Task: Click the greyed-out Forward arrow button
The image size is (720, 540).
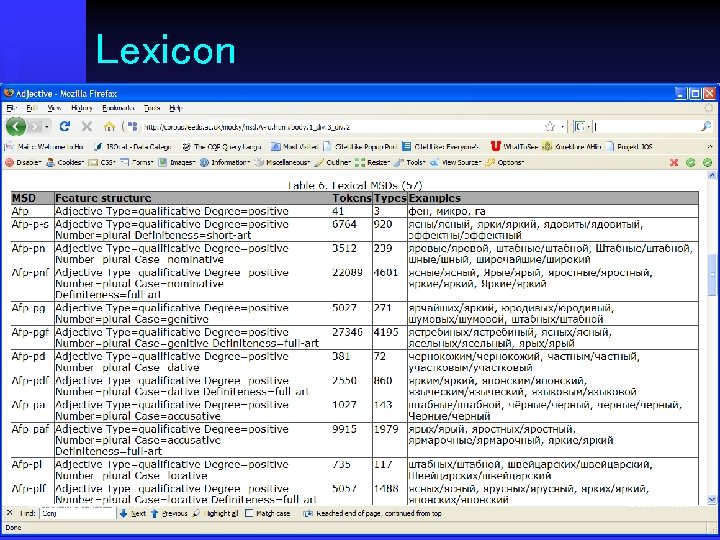Action: tap(35, 126)
